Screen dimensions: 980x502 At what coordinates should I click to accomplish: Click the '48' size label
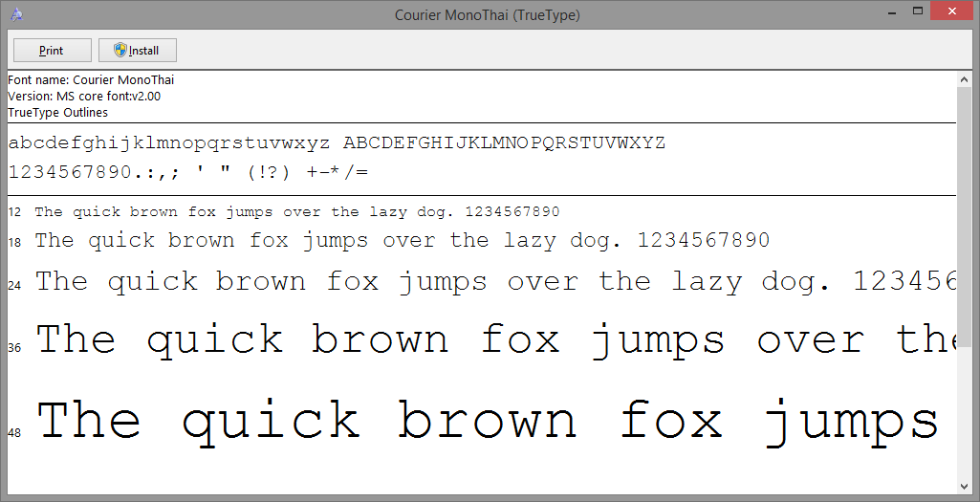click(x=14, y=432)
